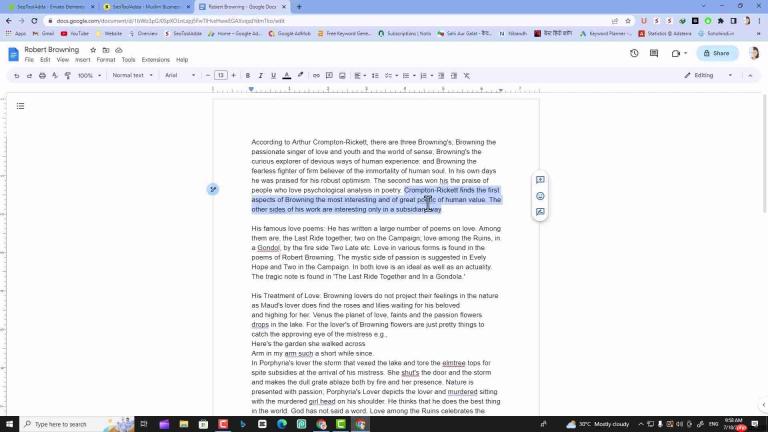Open the File menu

(29, 60)
